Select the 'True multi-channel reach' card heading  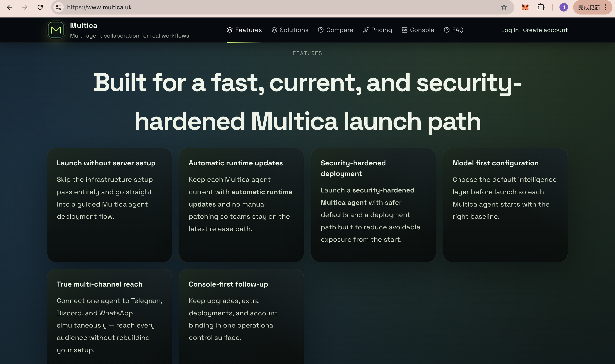[99, 284]
